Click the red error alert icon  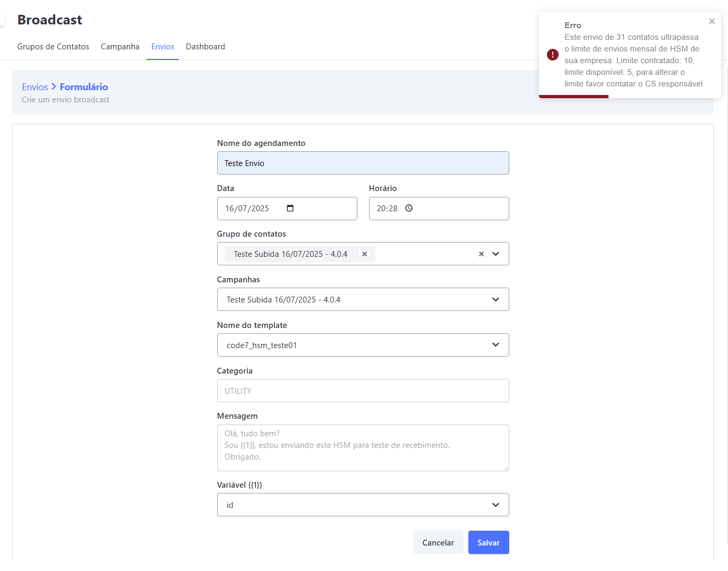point(552,55)
